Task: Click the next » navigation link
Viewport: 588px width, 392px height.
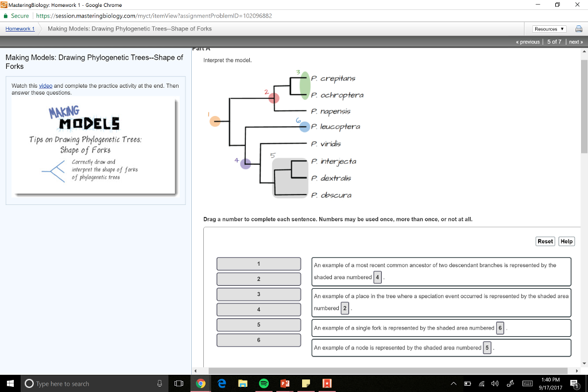Action: click(x=575, y=41)
